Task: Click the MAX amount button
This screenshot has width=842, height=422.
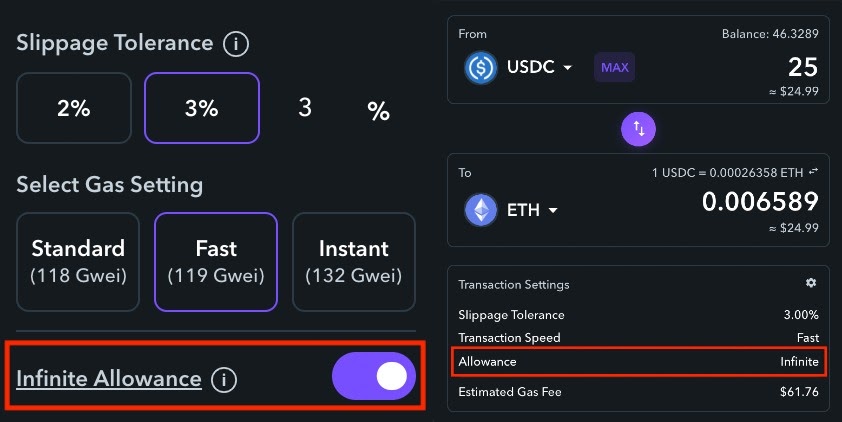Action: [x=614, y=67]
